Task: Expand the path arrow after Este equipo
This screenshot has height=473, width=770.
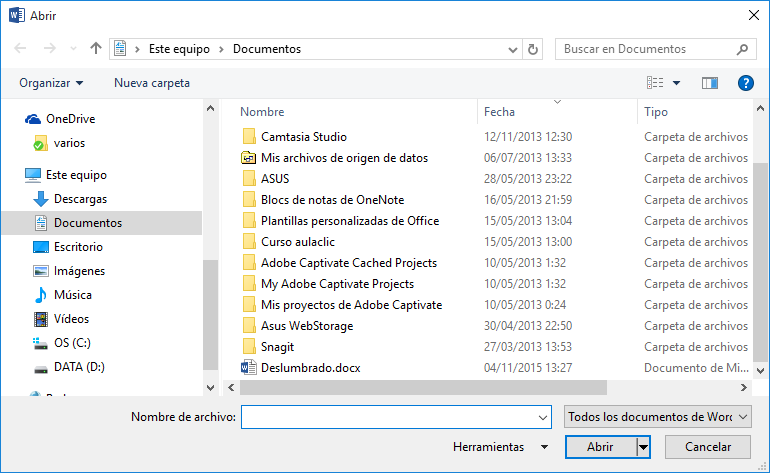Action: point(221,49)
